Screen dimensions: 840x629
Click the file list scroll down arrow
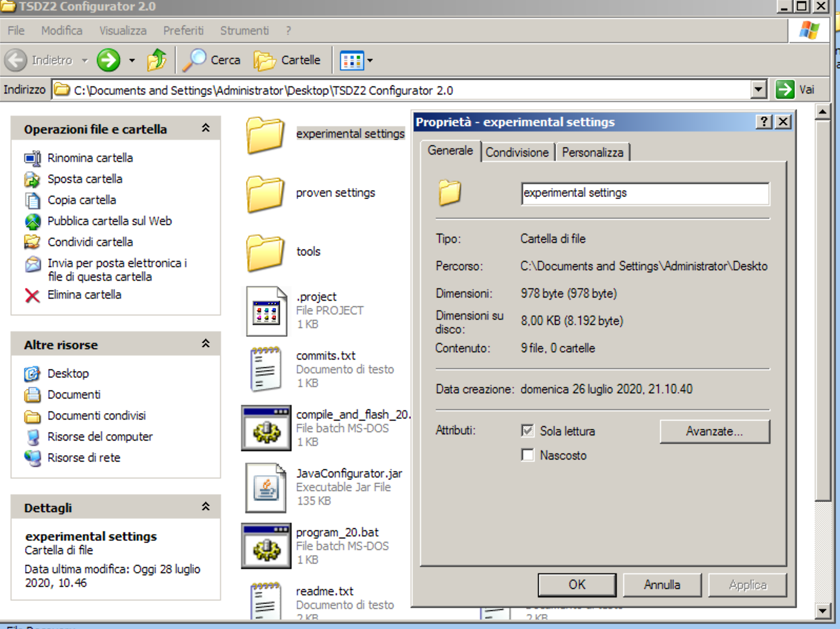click(x=822, y=611)
